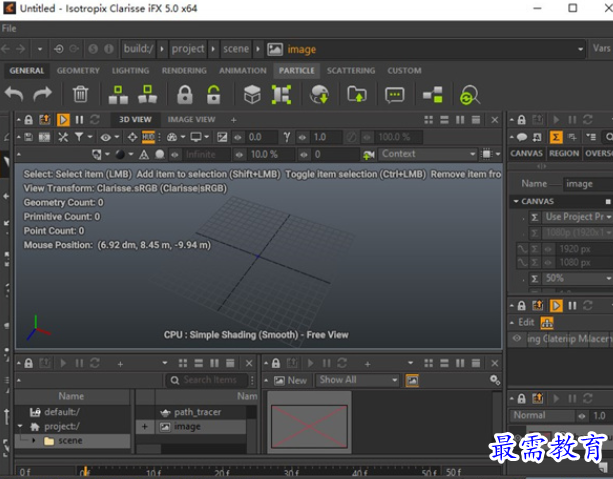This screenshot has width=613, height=479.
Task: Click the folder export icon with green arrow
Action: 357,94
